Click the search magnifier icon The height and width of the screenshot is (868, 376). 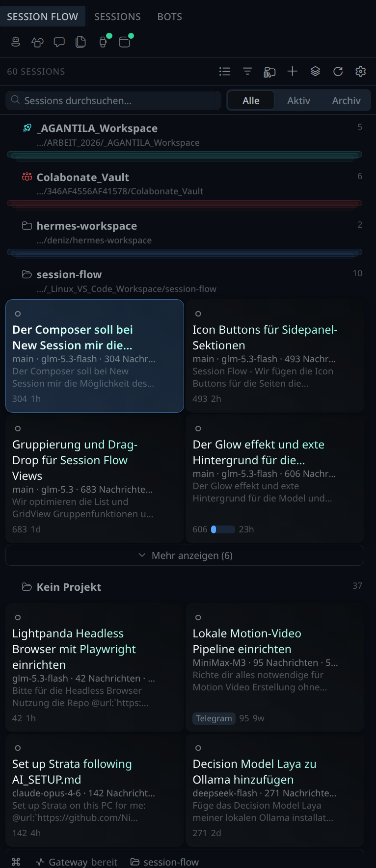click(x=16, y=100)
